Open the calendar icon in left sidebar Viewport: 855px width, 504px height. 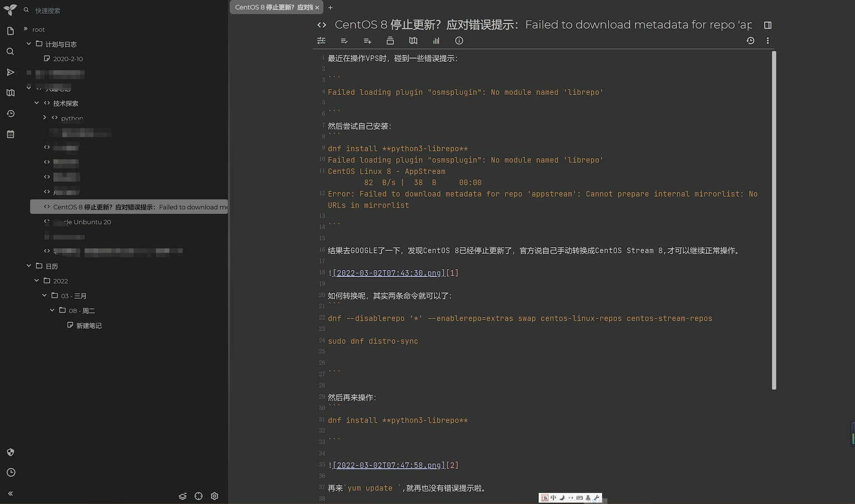pos(10,135)
